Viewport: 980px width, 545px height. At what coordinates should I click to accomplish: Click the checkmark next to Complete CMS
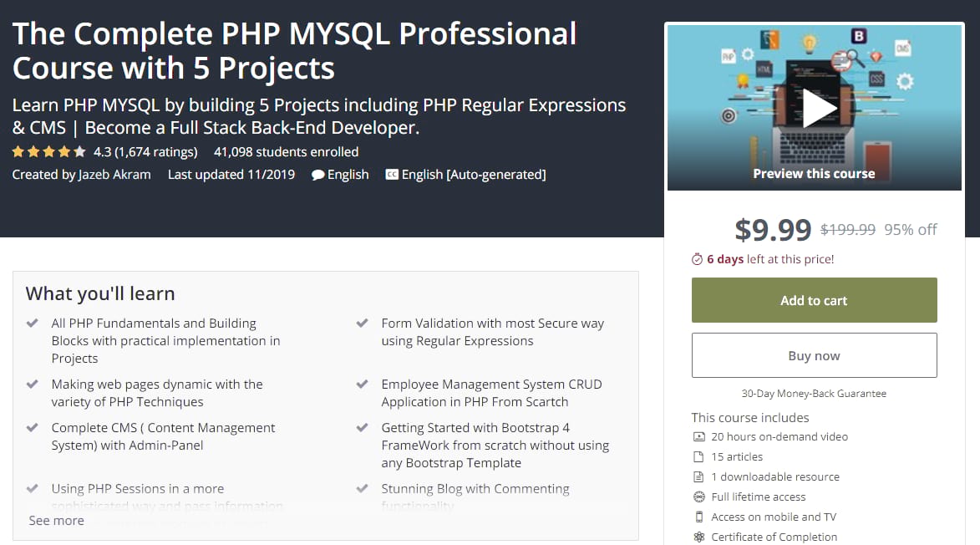(x=33, y=427)
